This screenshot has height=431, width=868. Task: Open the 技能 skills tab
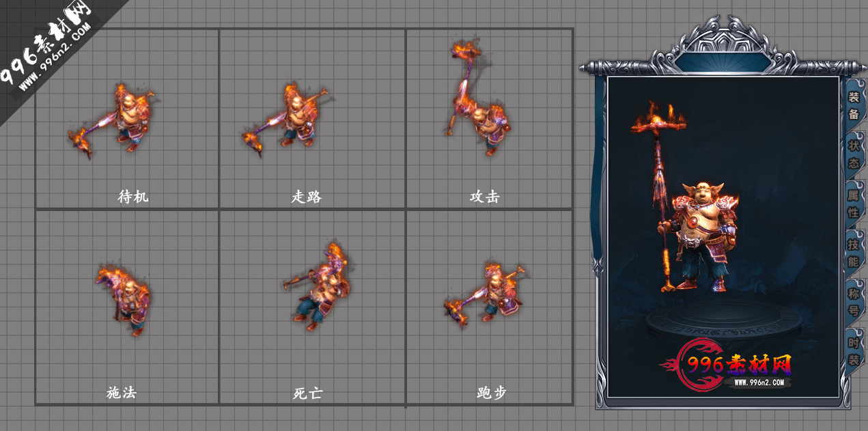click(854, 252)
